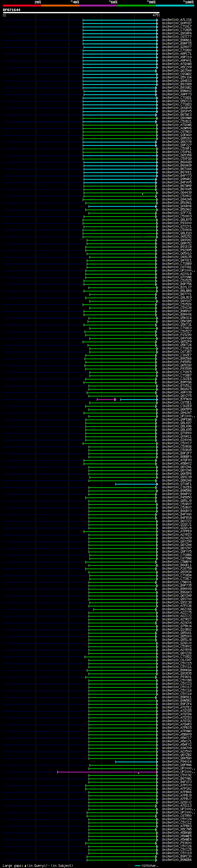Open the UniRef100_A7LIS6 hit
The image size is (197, 868).
click(x=176, y=20)
